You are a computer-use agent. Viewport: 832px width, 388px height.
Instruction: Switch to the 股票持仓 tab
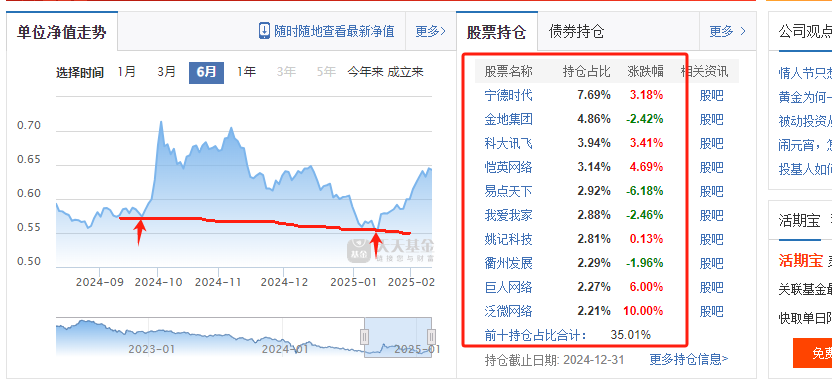coord(496,32)
